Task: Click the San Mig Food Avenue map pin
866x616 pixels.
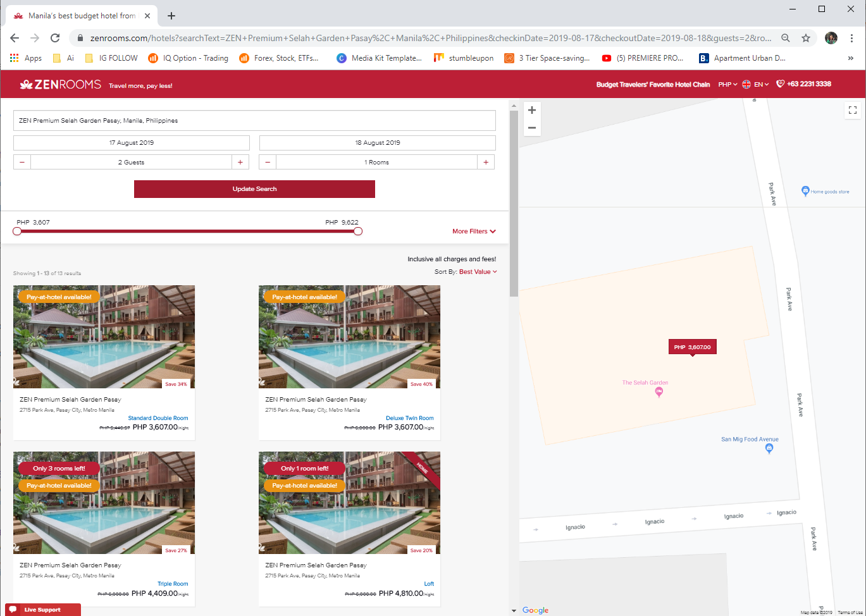Action: click(769, 448)
